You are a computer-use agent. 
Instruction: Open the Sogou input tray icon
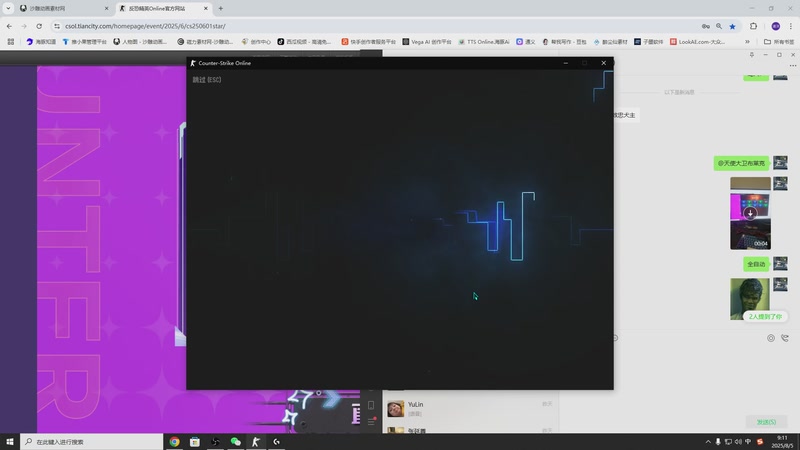tap(760, 442)
